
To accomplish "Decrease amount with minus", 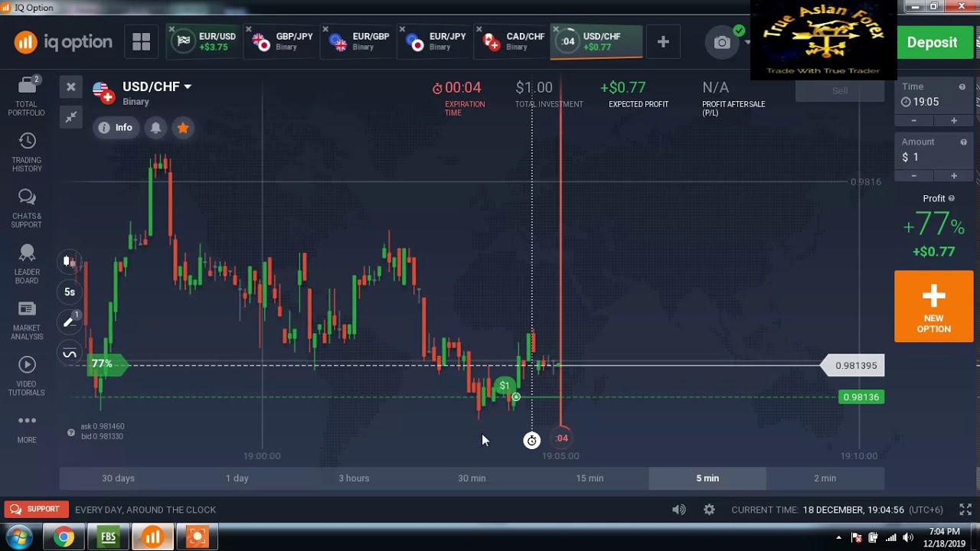I will click(x=913, y=176).
